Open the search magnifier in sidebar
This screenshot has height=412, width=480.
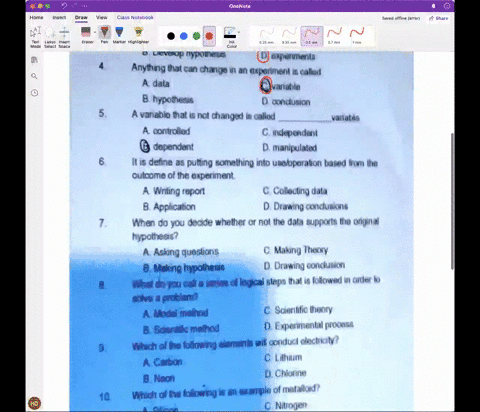[34, 76]
